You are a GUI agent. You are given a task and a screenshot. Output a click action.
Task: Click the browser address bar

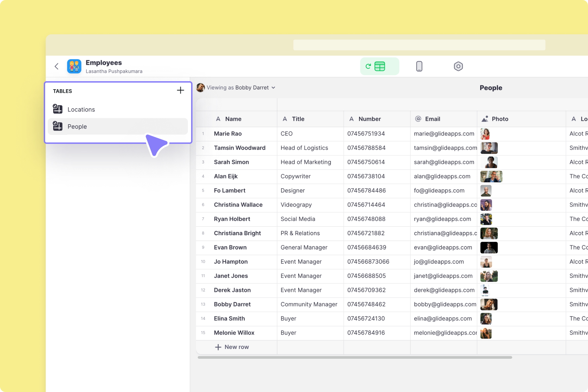pyautogui.click(x=419, y=45)
